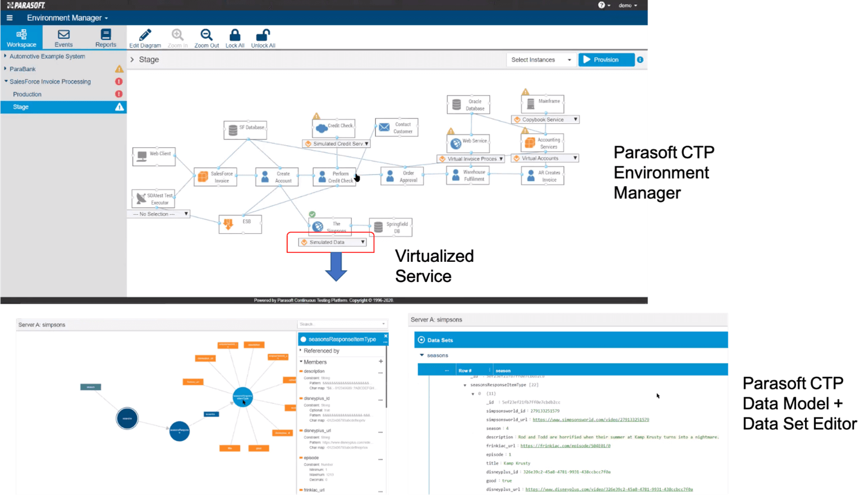Open the hamburger menu icon

click(x=10, y=18)
